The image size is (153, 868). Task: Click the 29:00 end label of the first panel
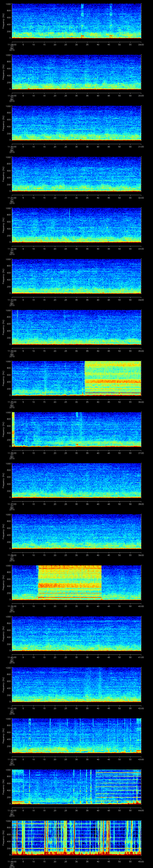point(141,44)
